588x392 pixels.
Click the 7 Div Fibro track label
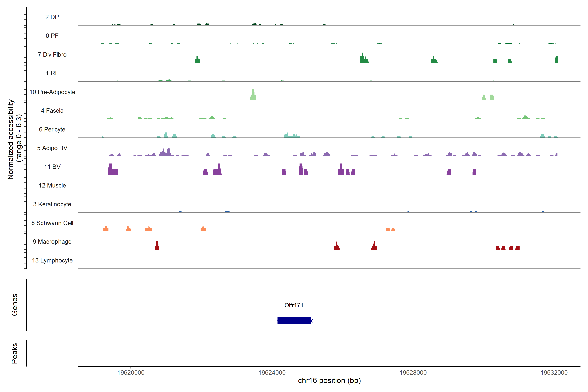[x=52, y=55]
